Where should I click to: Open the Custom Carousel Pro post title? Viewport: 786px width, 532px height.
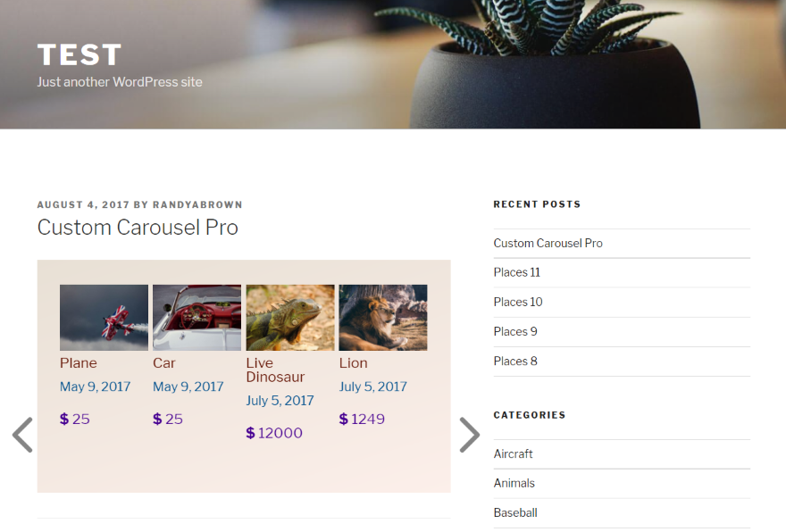pyautogui.click(x=138, y=228)
